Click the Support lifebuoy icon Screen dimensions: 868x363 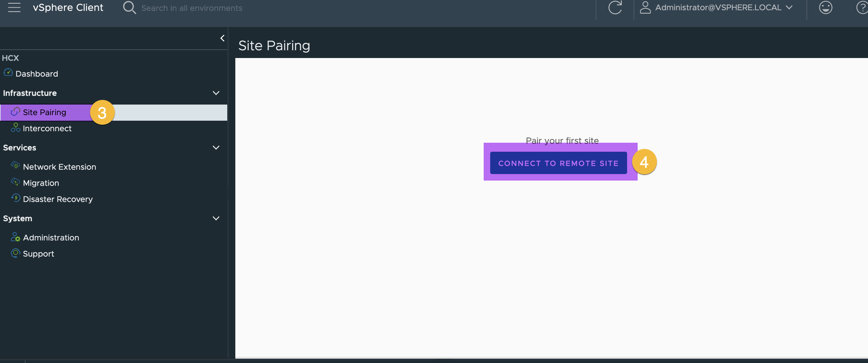(16, 253)
